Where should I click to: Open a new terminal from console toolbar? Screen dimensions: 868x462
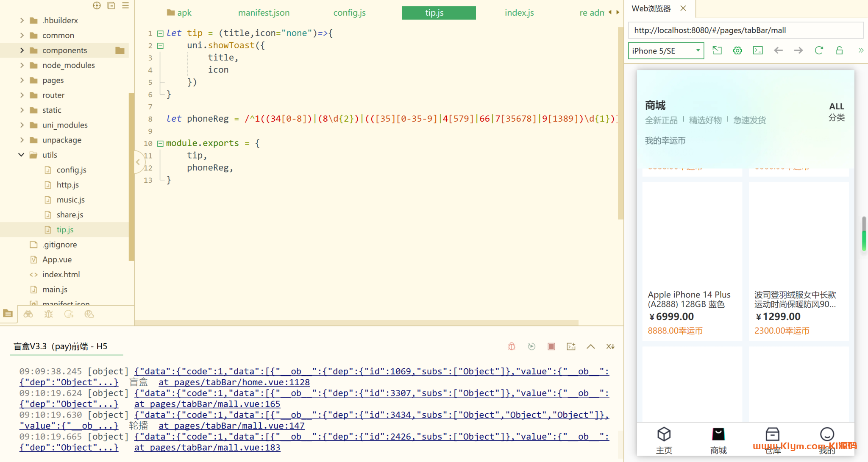point(571,346)
